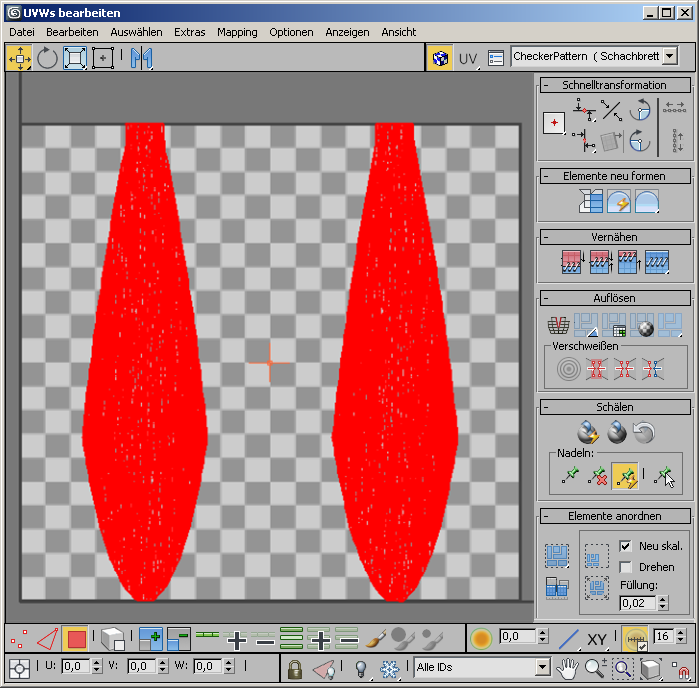Click the Paint Select brush icon
This screenshot has height=688, width=699.
click(376, 639)
